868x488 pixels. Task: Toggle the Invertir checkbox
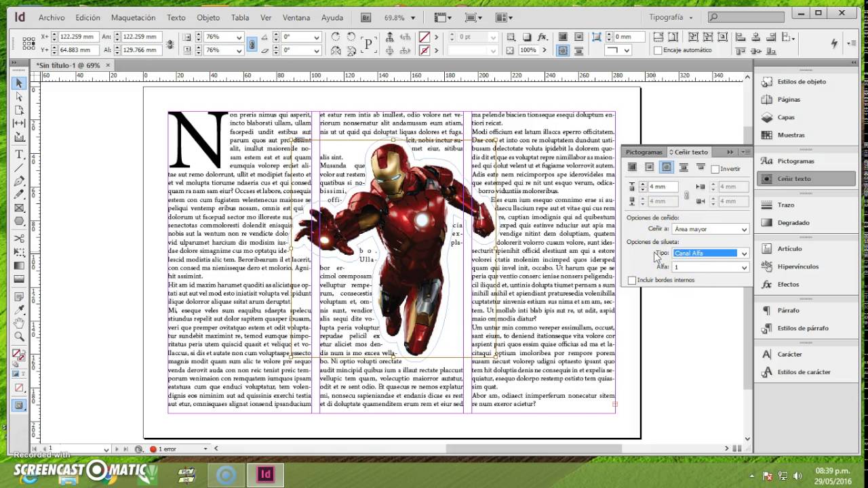click(x=715, y=169)
